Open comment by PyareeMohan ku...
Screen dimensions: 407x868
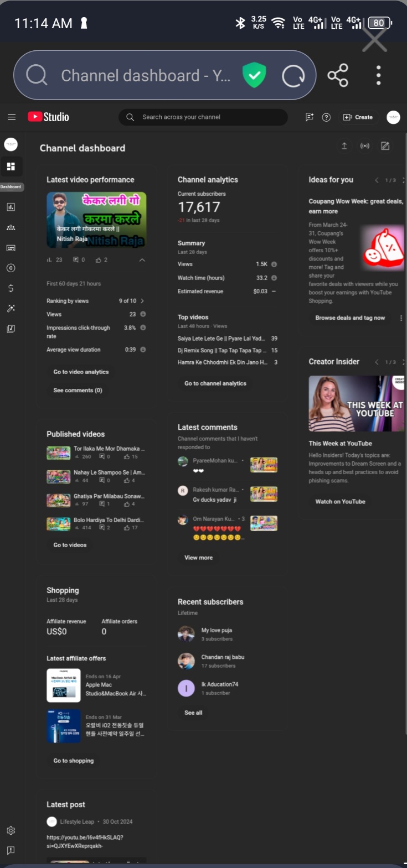227,465
